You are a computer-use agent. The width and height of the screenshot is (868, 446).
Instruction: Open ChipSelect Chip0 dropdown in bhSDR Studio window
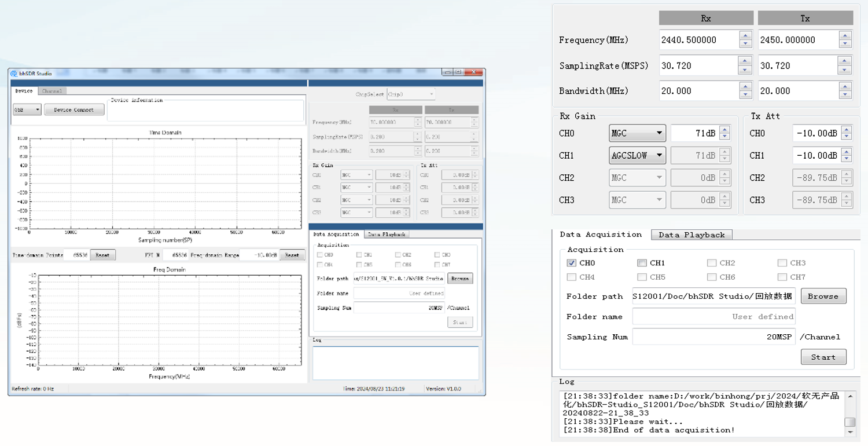click(x=411, y=94)
